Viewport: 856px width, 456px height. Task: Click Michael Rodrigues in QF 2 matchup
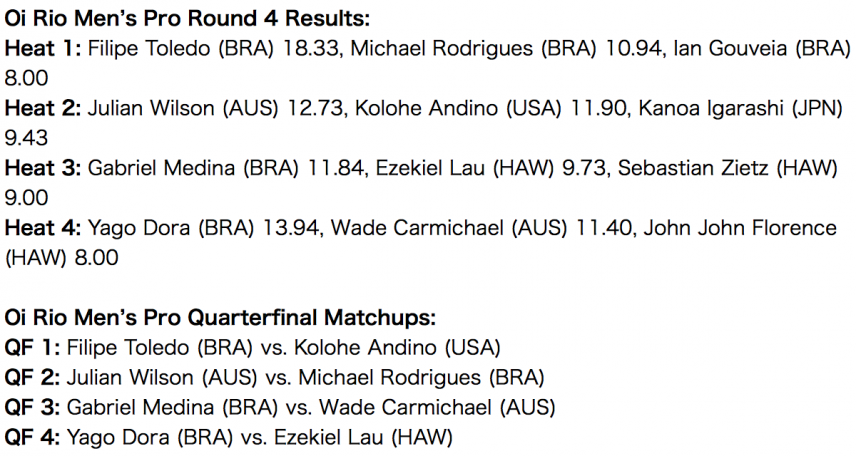(x=389, y=377)
